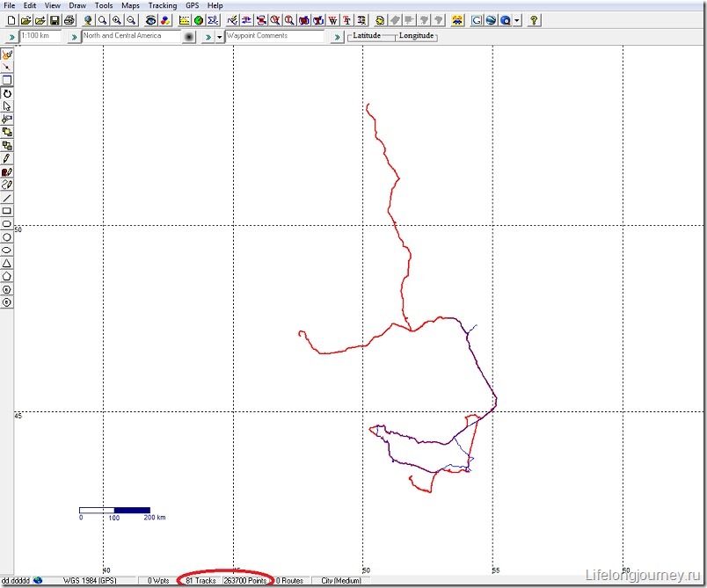Pick the Triangle shape tool
This screenshot has width=707, height=588.
(x=7, y=263)
